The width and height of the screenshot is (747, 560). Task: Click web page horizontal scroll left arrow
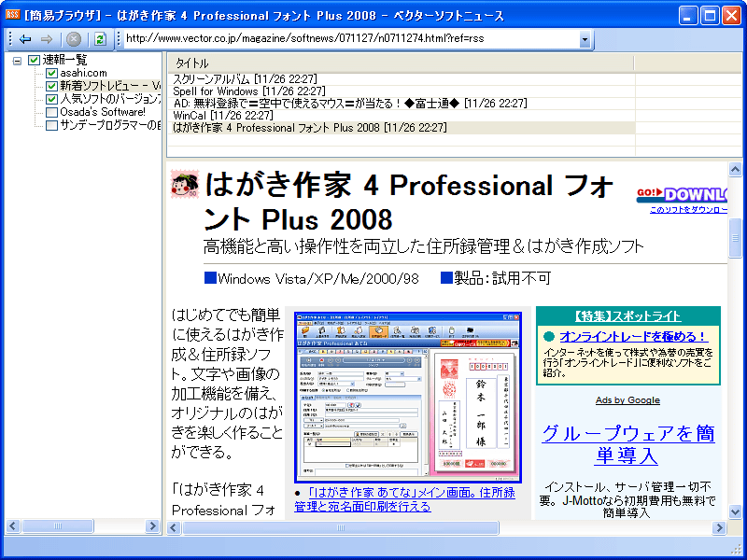click(x=174, y=527)
